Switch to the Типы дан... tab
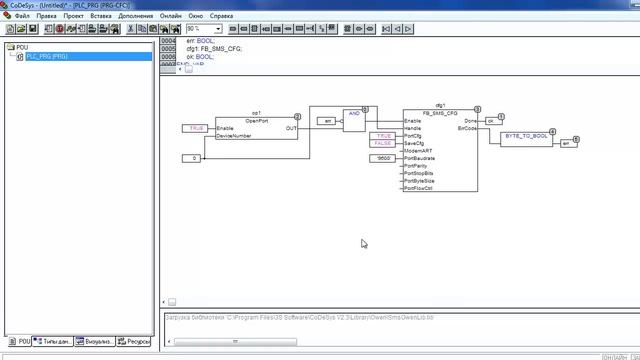Image resolution: width=640 pixels, height=360 pixels. pyautogui.click(x=53, y=341)
